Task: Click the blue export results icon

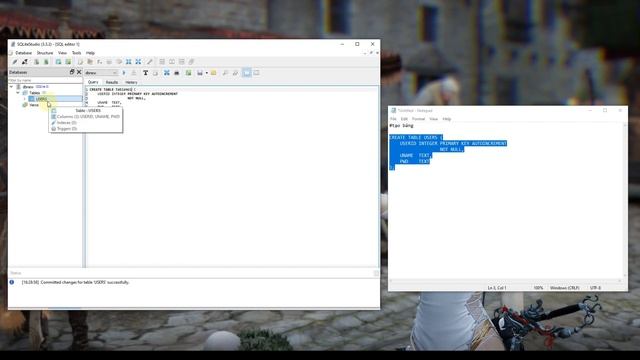Action: pos(167,73)
